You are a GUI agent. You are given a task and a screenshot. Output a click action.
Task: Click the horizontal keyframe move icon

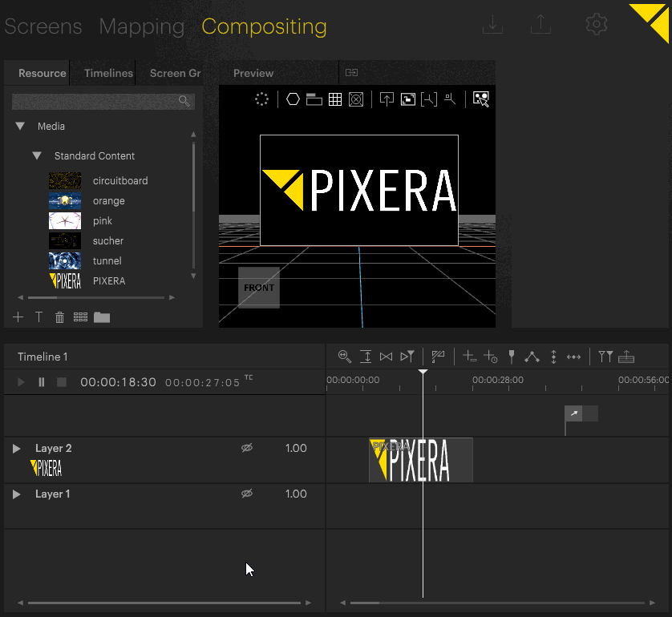573,357
